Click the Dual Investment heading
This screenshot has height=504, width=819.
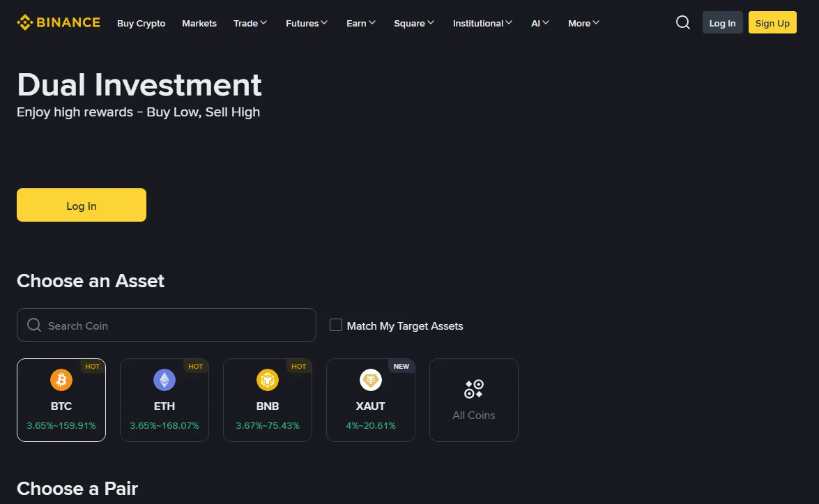(139, 84)
